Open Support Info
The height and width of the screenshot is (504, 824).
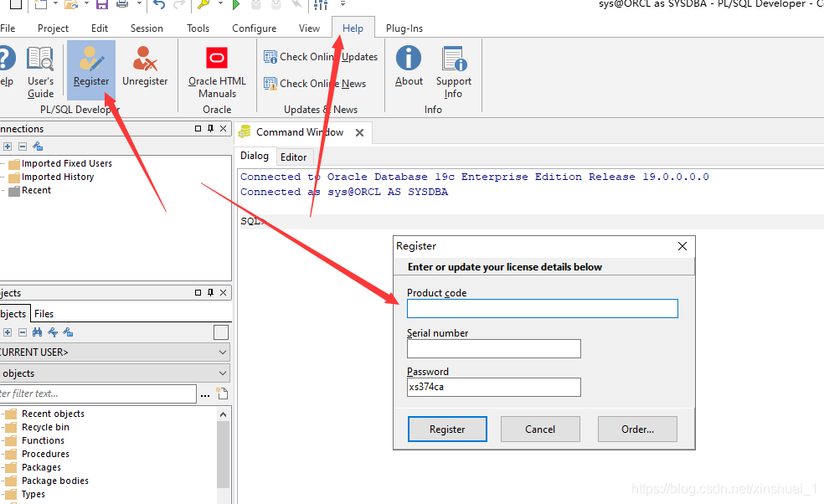pyautogui.click(x=454, y=72)
